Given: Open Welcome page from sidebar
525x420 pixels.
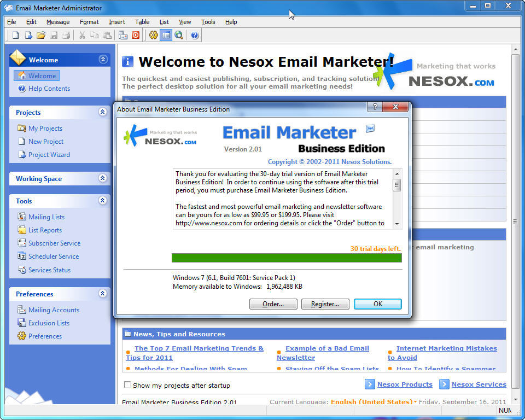Looking at the screenshot, I should pyautogui.click(x=37, y=75).
